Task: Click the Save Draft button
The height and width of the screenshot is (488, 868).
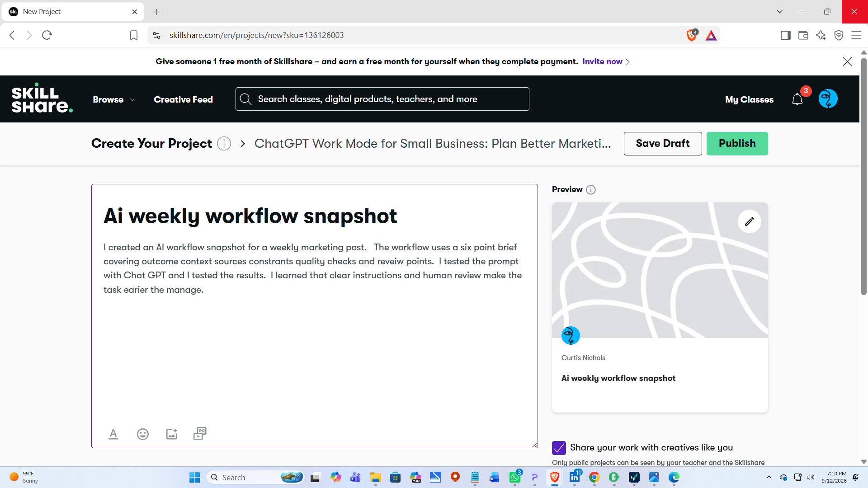Action: coord(663,144)
